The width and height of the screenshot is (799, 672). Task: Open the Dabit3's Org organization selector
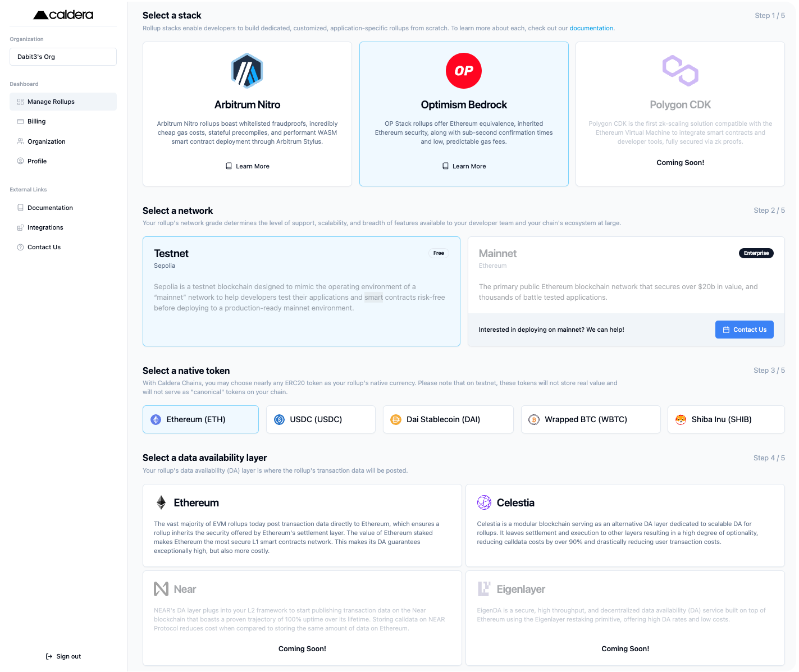(x=63, y=57)
